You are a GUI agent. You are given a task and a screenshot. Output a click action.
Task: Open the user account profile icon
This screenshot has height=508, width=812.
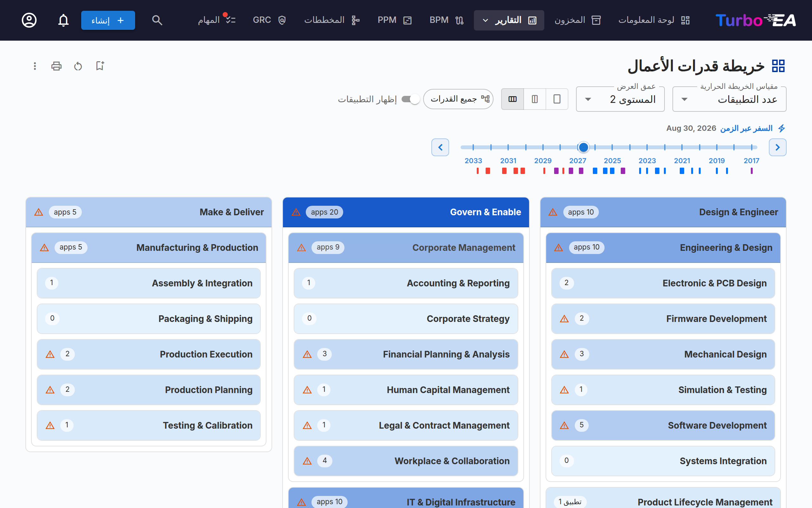tap(29, 20)
